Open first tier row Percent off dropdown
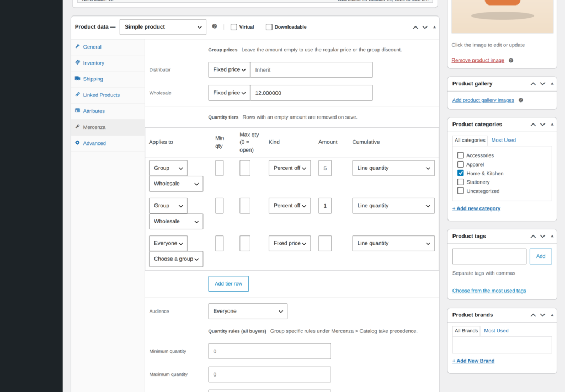This screenshot has height=392, width=565. (290, 168)
